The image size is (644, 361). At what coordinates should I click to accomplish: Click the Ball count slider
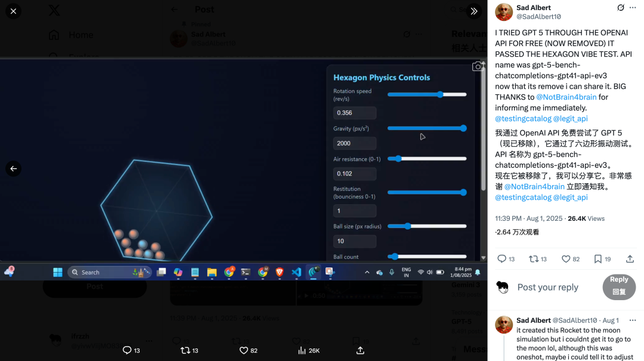[x=427, y=257]
